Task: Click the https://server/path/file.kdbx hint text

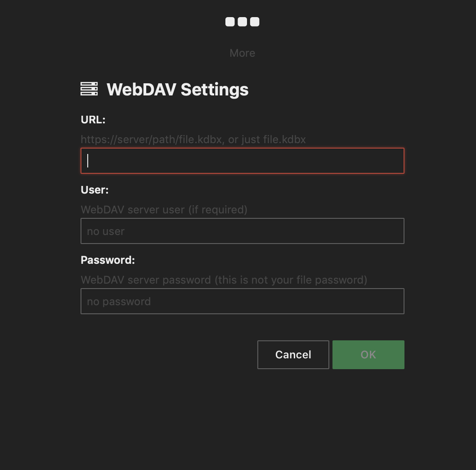Action: (x=193, y=139)
